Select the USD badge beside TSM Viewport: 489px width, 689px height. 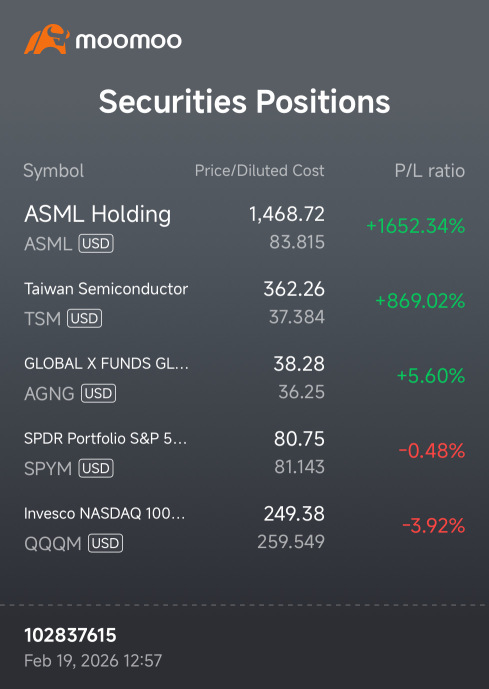click(x=84, y=319)
